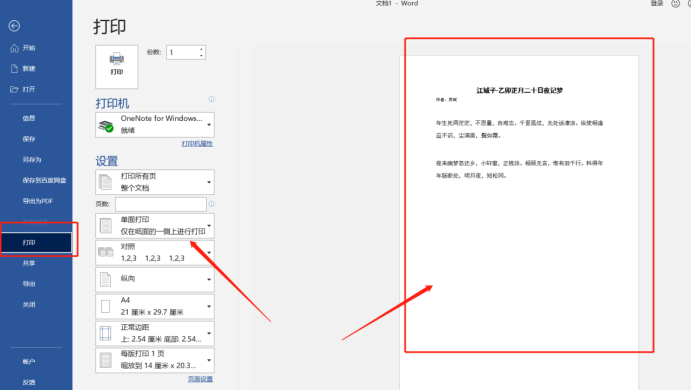691x390 pixels.
Task: Expand the 单面打印 dropdown arrow
Action: tap(209, 226)
